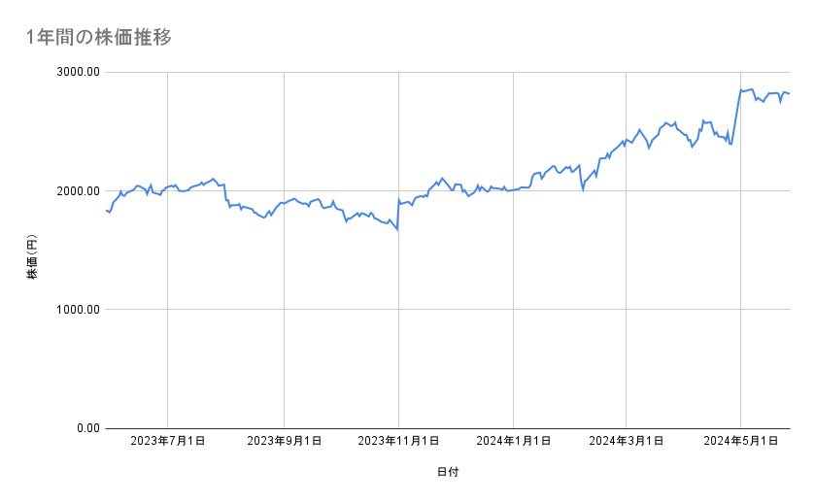Select the 1000.00 y-axis label
815x504 pixels.
pos(76,310)
